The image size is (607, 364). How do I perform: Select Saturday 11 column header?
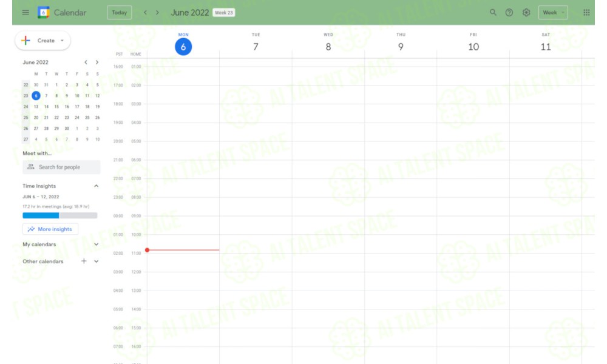pyautogui.click(x=546, y=44)
